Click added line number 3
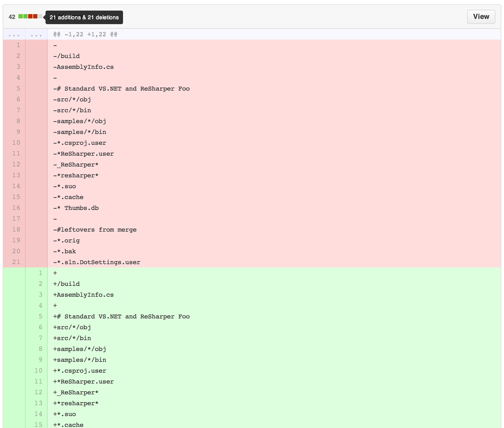Viewport: 504px width, 428px height. click(40, 295)
